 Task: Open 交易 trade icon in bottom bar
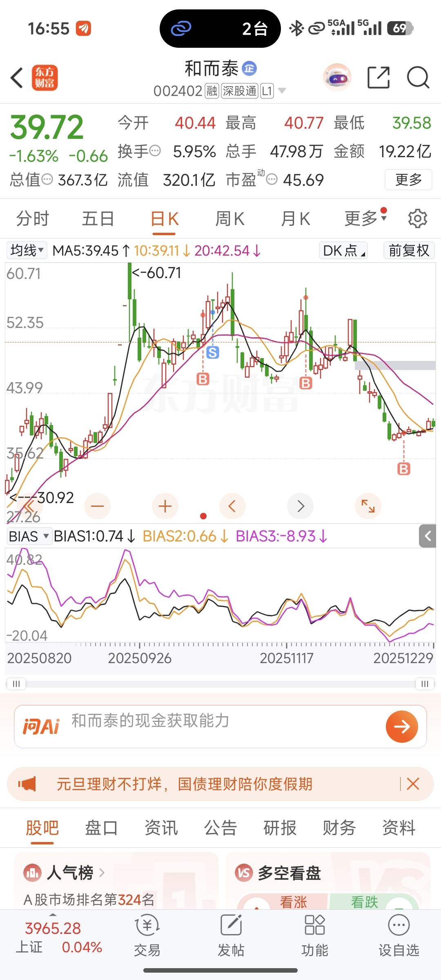(147, 935)
